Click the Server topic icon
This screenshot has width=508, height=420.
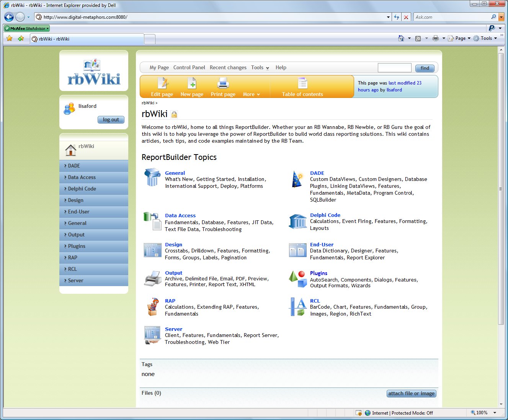pos(152,335)
